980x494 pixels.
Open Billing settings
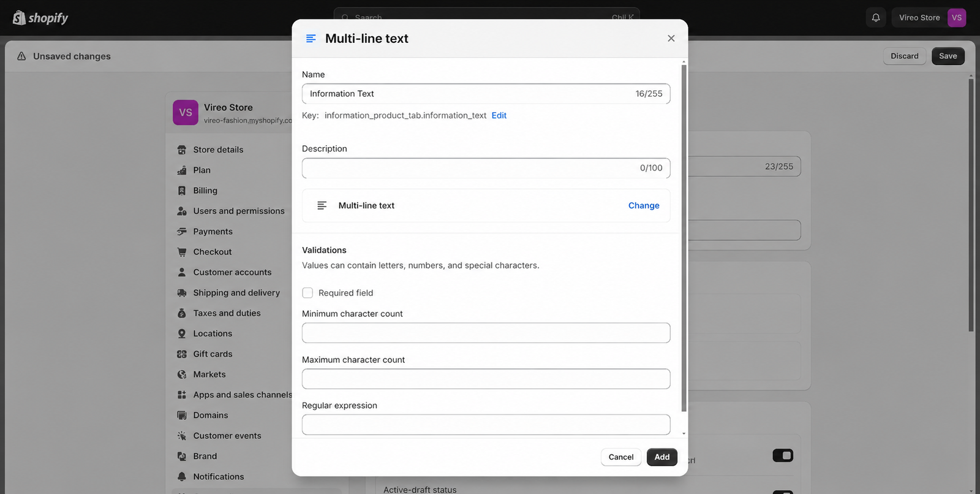point(205,191)
